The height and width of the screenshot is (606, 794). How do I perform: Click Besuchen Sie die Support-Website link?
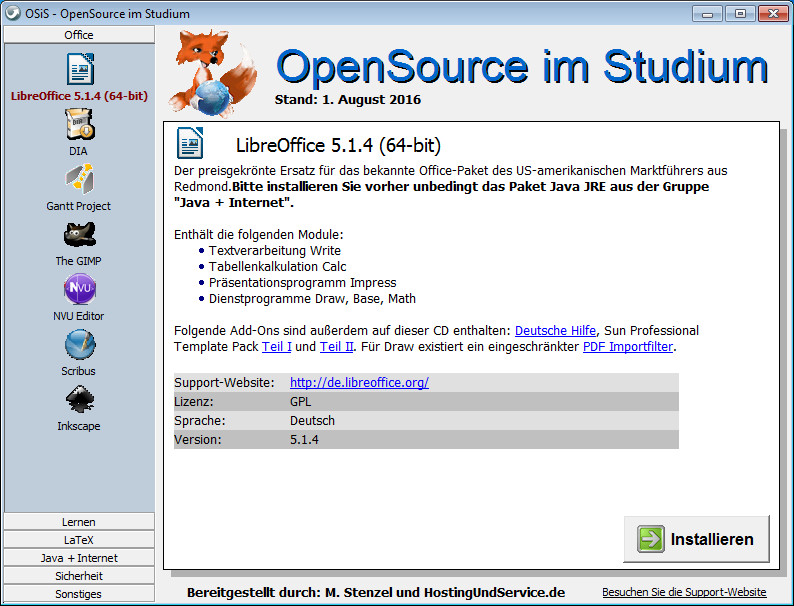coord(684,592)
